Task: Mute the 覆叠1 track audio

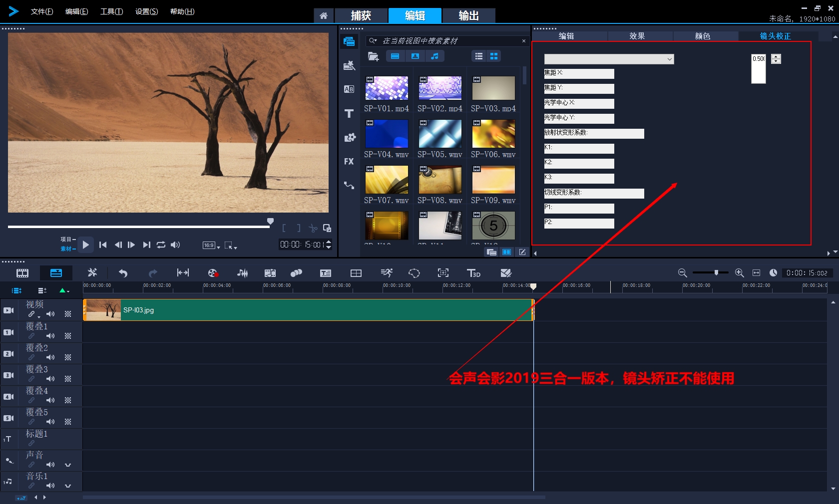Action: 50,336
